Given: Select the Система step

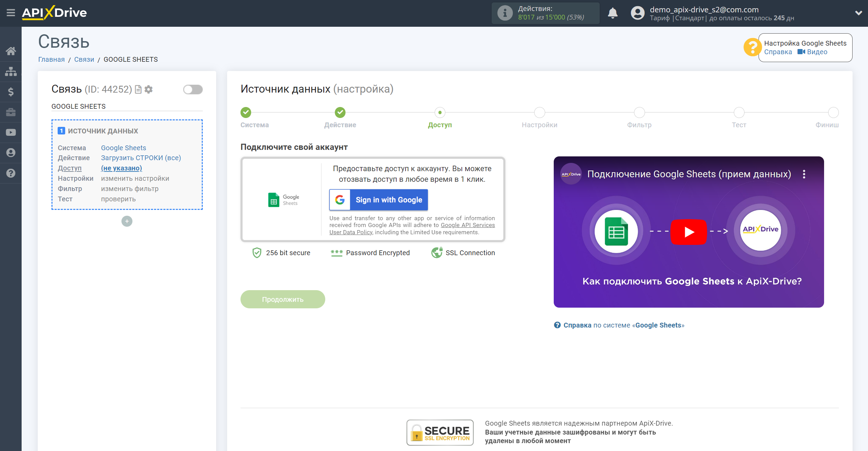Looking at the screenshot, I should point(246,112).
